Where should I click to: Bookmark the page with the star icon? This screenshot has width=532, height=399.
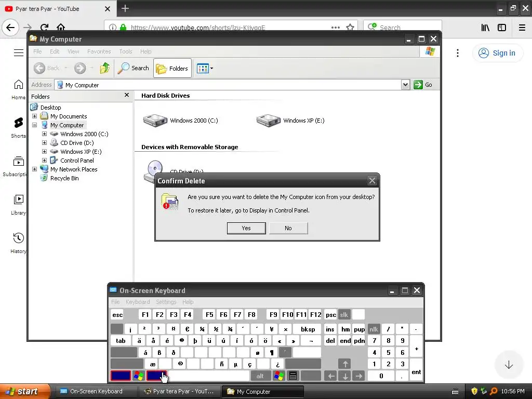coord(350,27)
